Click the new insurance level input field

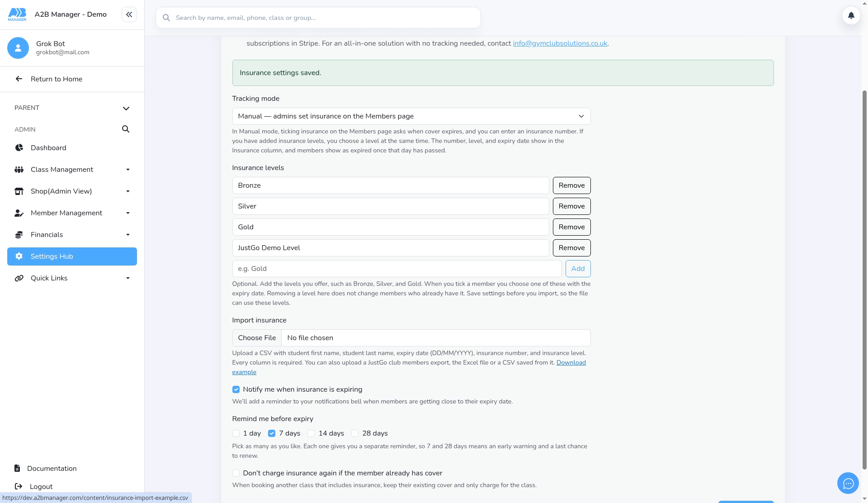click(x=397, y=269)
